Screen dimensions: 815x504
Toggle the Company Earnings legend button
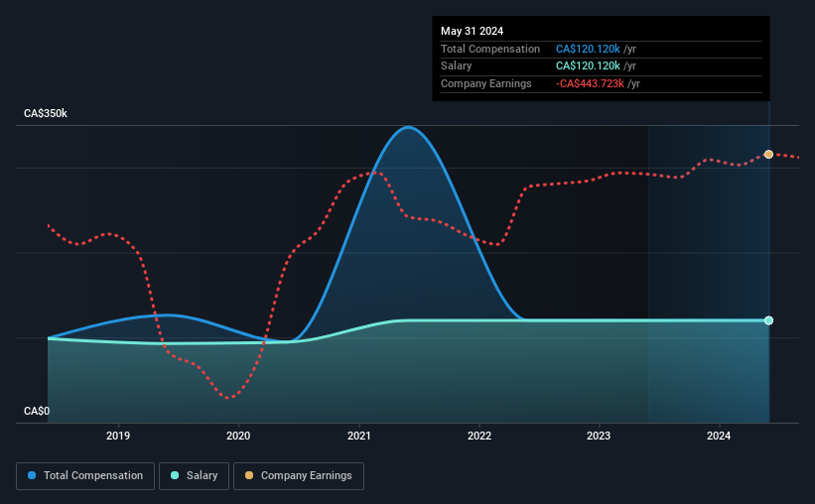click(x=299, y=476)
